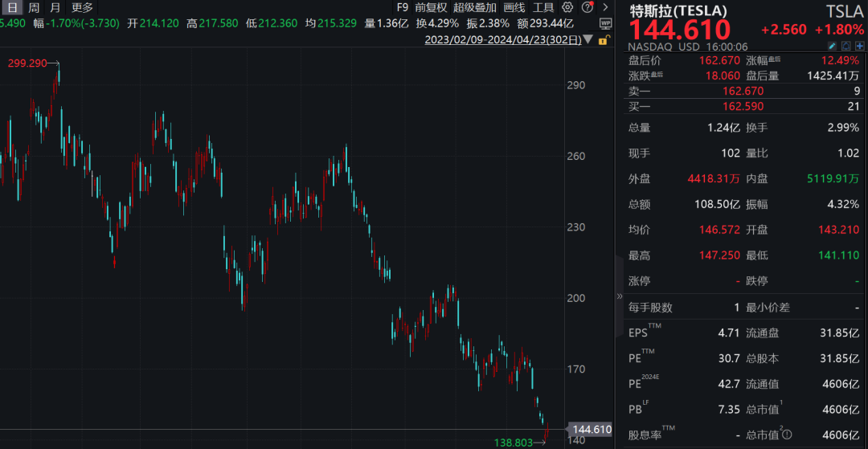The image size is (868, 449).
Task: Click the 290 price axis label
Action: [x=578, y=85]
